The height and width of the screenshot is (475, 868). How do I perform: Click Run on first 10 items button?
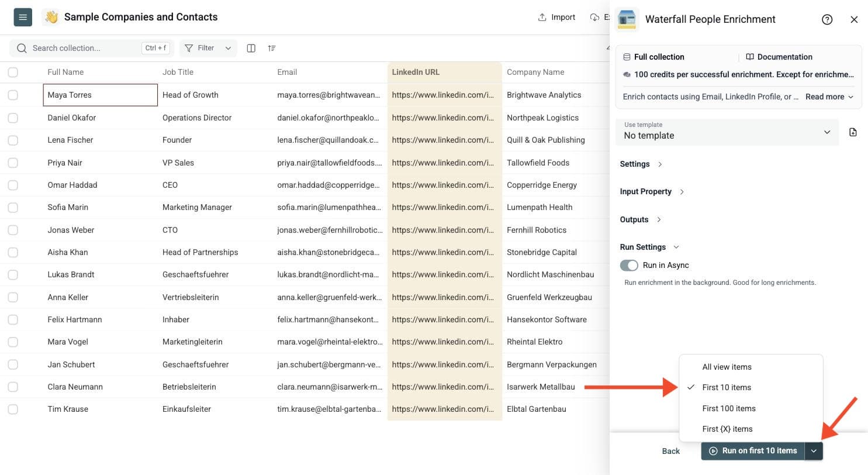point(753,451)
